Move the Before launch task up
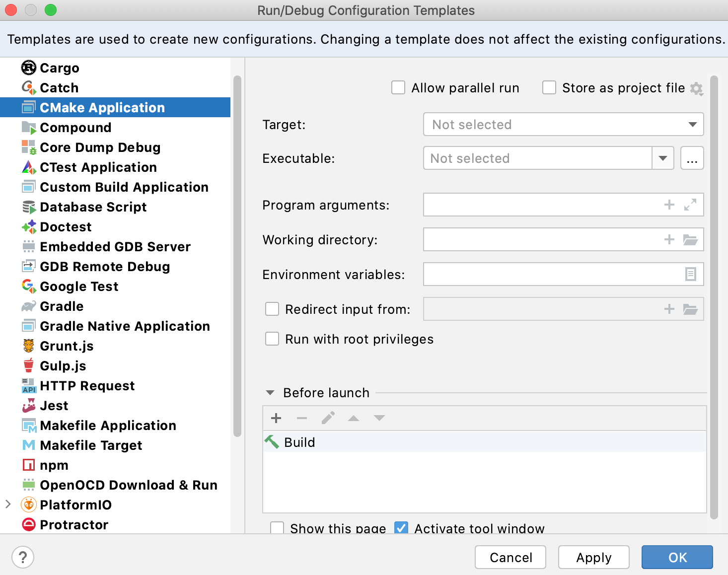The height and width of the screenshot is (575, 728). (x=354, y=418)
